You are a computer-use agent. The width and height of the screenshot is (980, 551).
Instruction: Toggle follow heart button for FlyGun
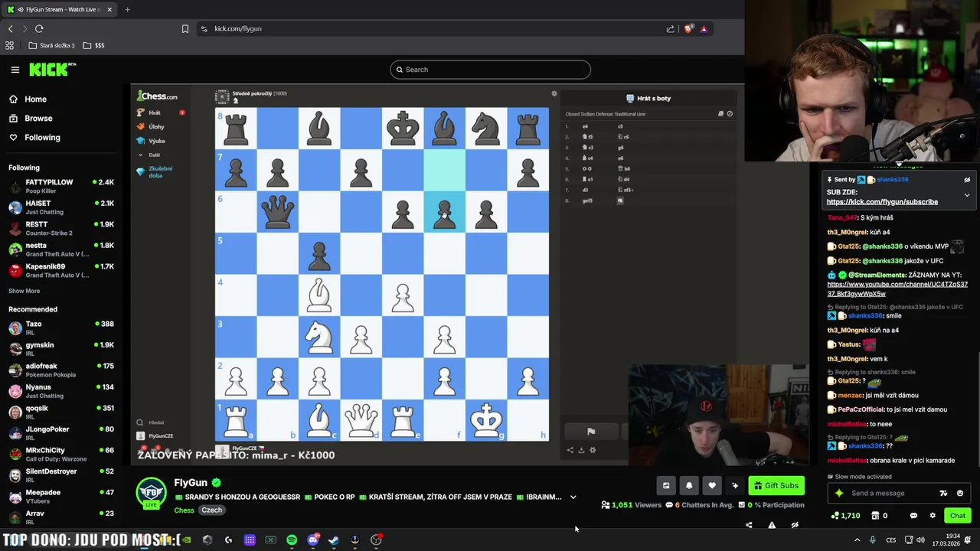[x=712, y=485]
